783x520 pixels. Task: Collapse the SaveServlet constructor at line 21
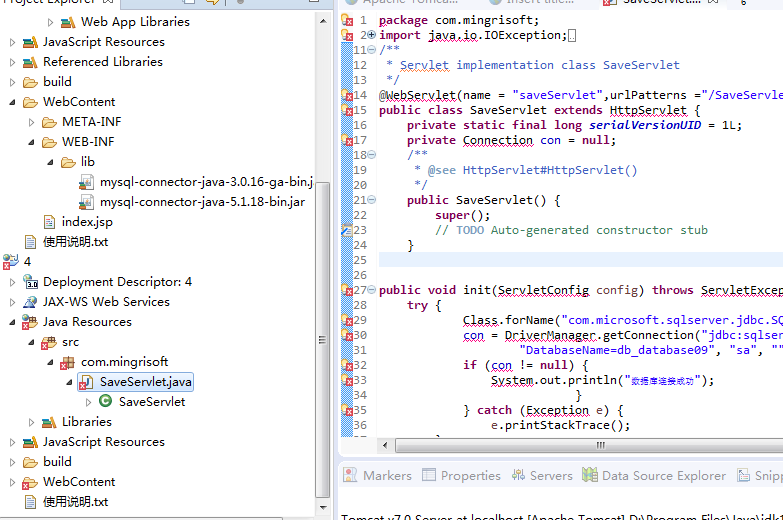(372, 200)
